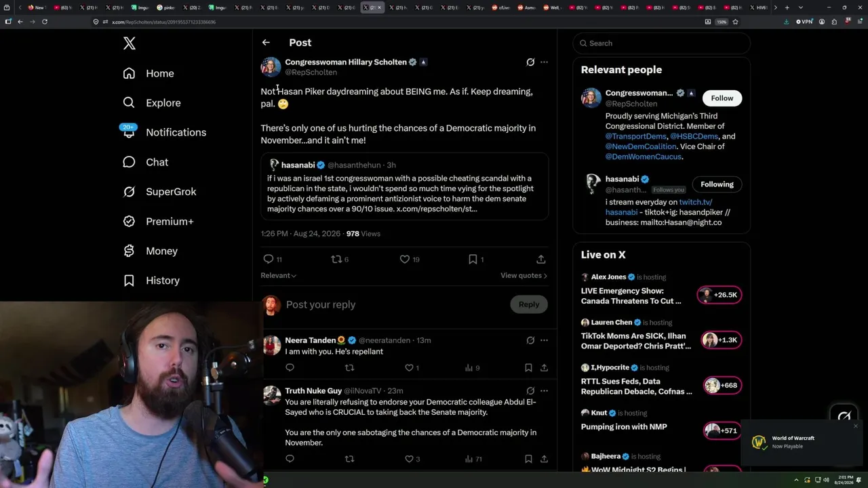The height and width of the screenshot is (488, 868).
Task: Open Explore in the sidebar
Action: [152, 103]
